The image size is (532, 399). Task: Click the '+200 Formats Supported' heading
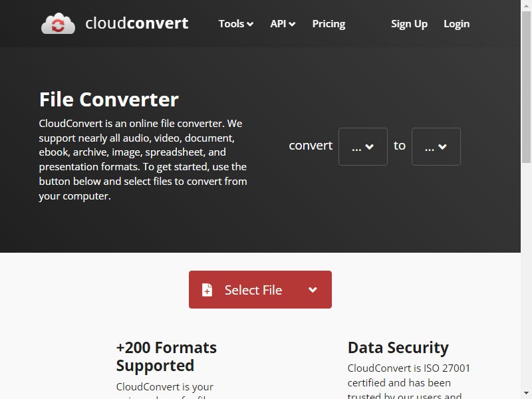coord(166,356)
